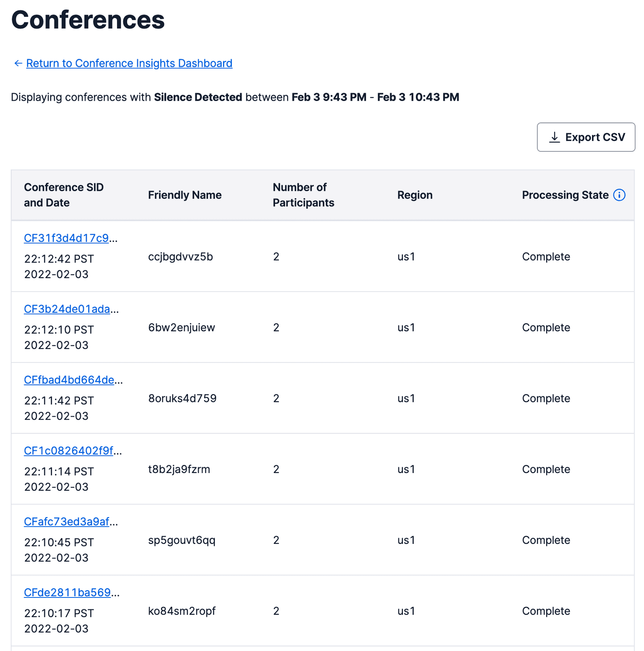Click the back arrow before the dashboard link
The height and width of the screenshot is (651, 644).
(x=18, y=63)
